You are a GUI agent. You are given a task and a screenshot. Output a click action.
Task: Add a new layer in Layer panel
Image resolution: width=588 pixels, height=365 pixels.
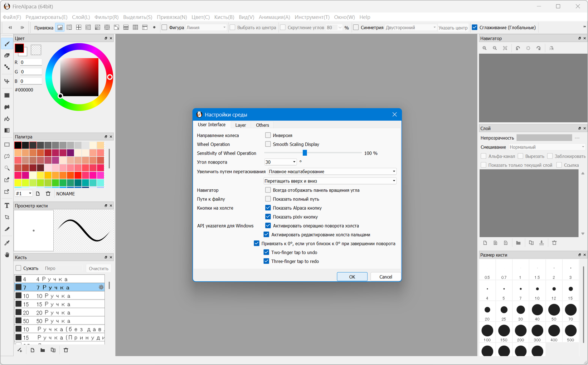[x=485, y=243]
